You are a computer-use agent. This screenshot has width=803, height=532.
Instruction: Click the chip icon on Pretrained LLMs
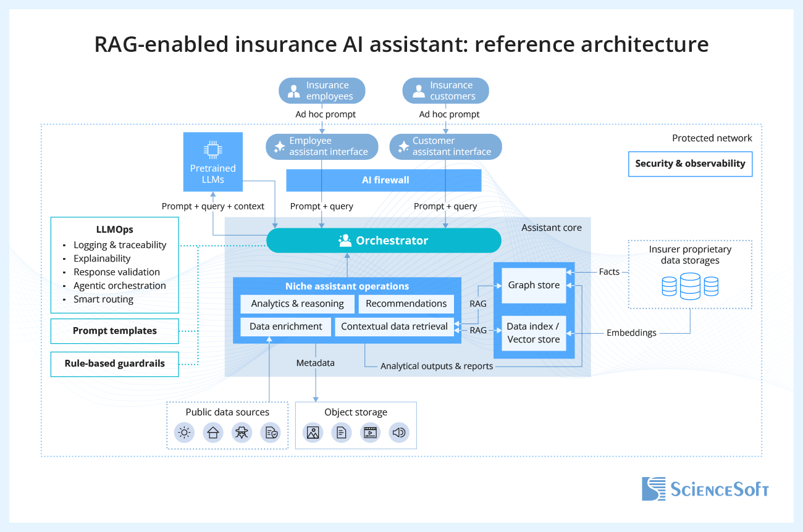[x=212, y=150]
